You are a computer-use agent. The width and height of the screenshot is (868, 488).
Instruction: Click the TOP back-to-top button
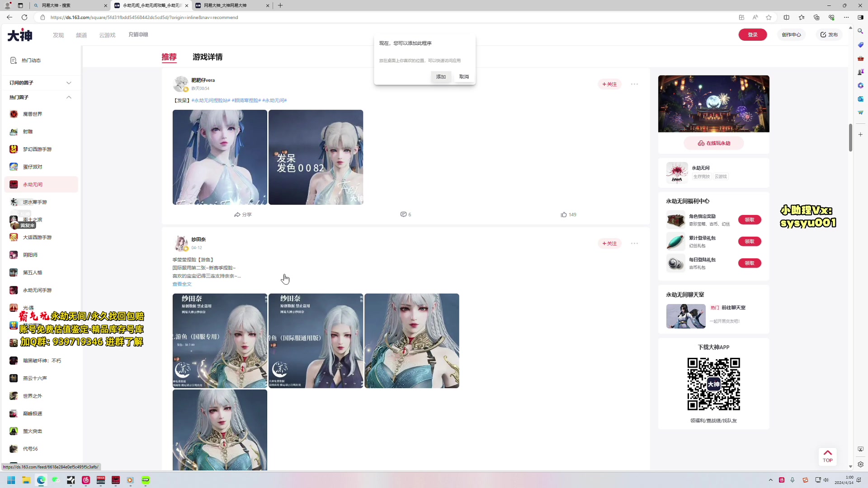point(827,456)
